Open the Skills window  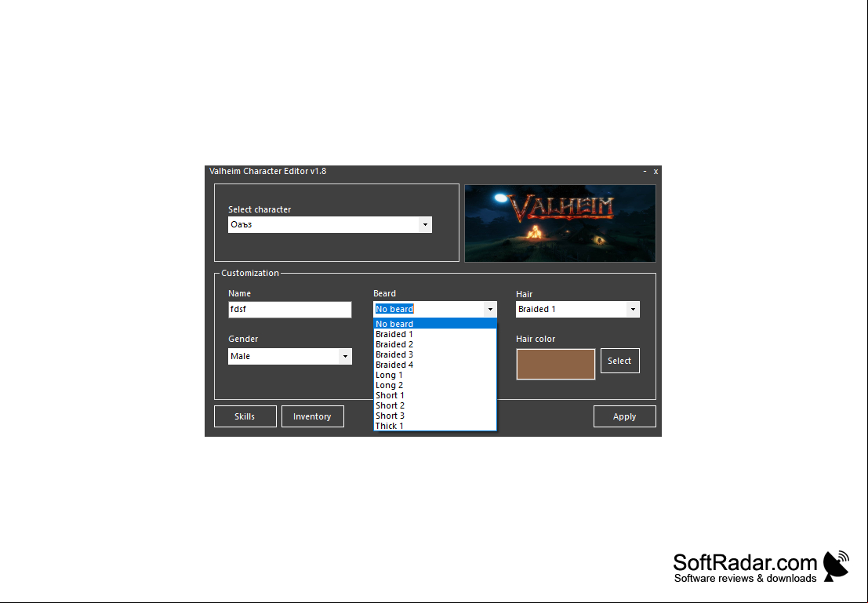coord(245,416)
